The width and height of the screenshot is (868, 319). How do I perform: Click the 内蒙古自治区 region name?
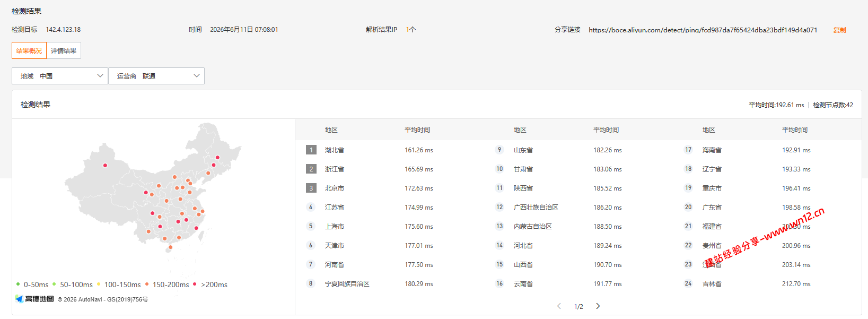533,227
